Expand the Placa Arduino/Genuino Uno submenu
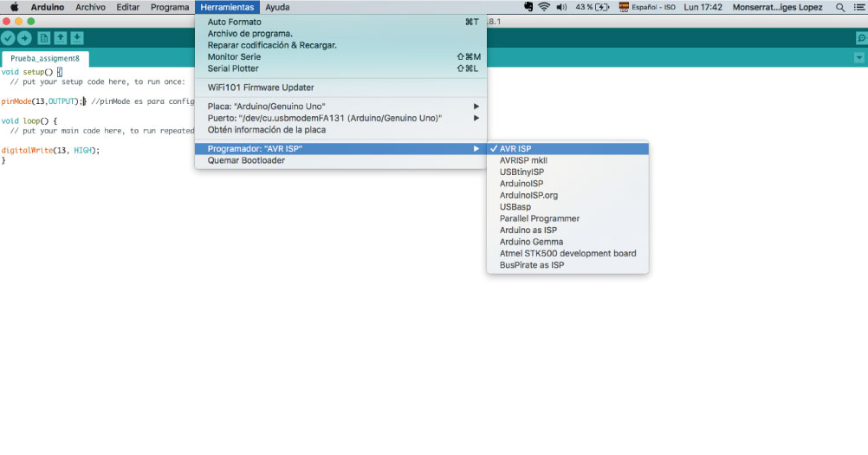868x455 pixels. [x=340, y=107]
